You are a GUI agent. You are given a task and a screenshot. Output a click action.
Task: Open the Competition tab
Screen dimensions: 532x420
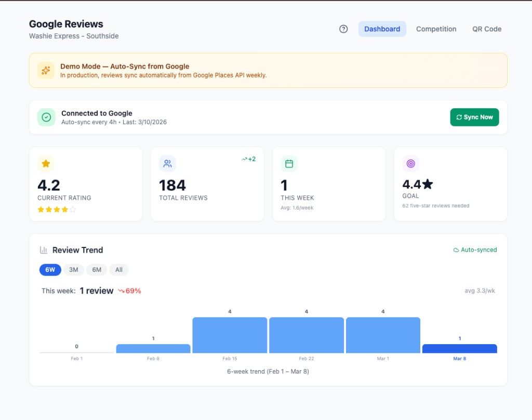coord(436,29)
